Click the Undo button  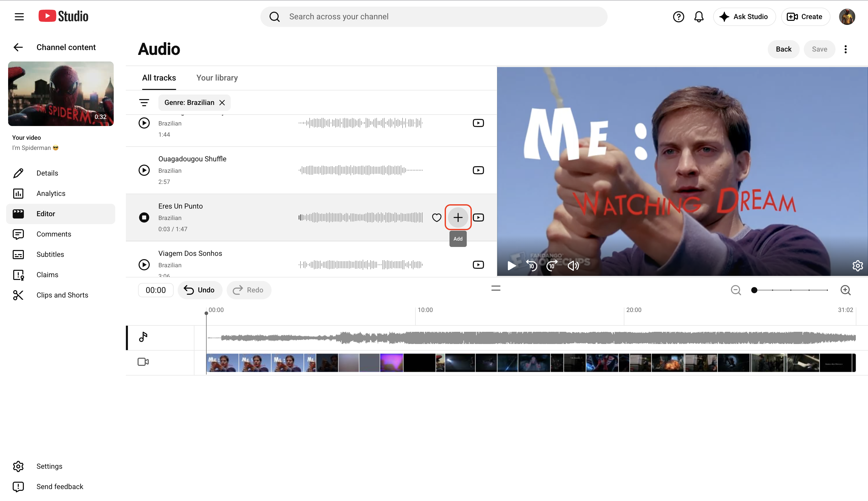pos(199,290)
